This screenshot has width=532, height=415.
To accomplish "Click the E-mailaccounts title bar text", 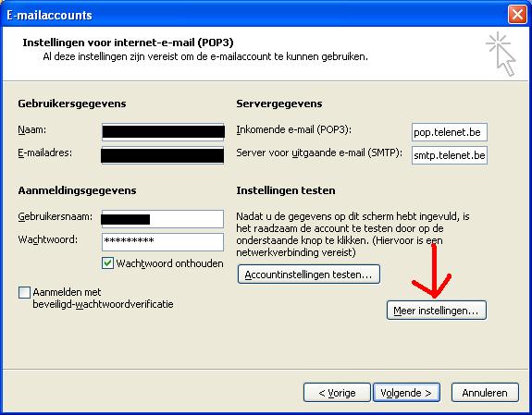I will [x=50, y=16].
